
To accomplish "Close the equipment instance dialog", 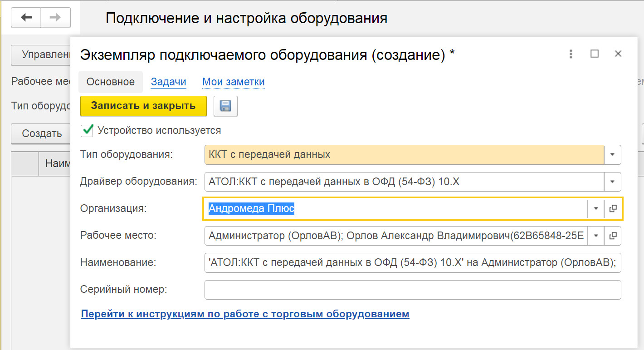I will pos(618,54).
